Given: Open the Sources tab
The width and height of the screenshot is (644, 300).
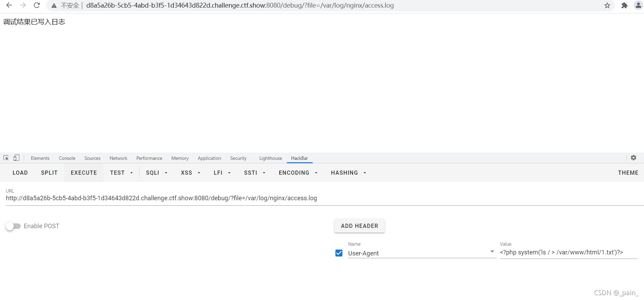Looking at the screenshot, I should [x=92, y=158].
